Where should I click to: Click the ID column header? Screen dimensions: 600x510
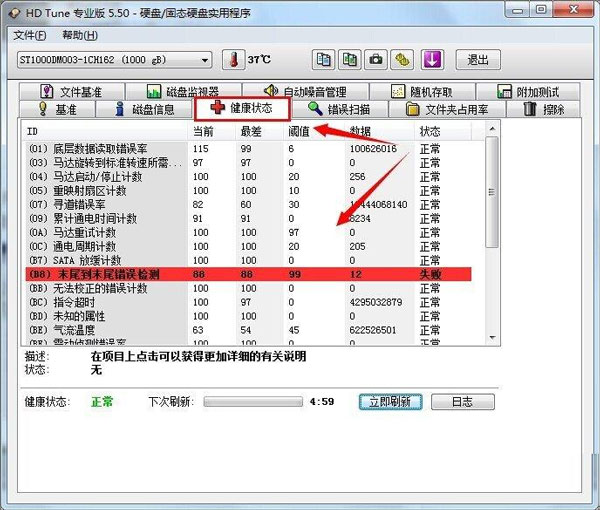[105, 132]
